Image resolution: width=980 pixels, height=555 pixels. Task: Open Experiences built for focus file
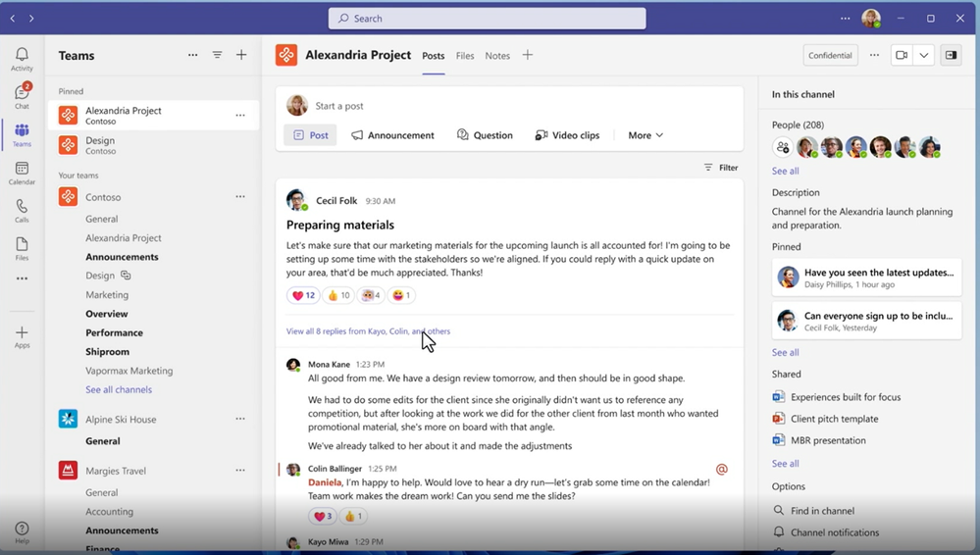coord(837,397)
